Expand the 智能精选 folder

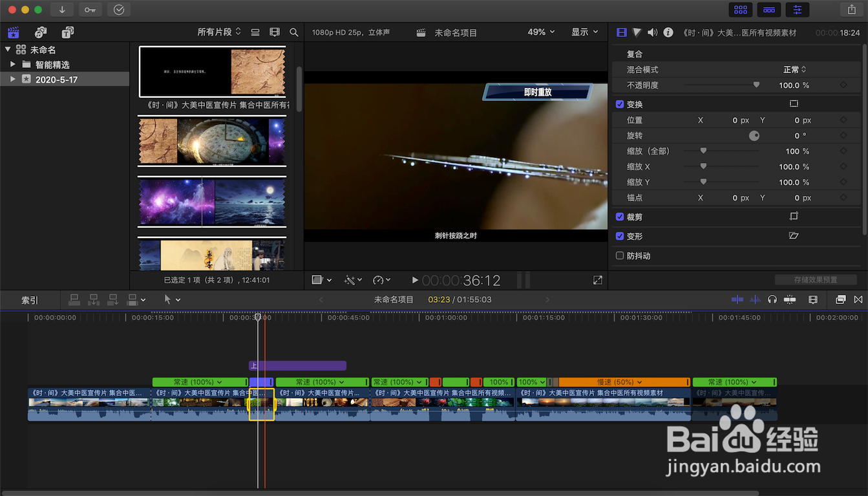13,64
